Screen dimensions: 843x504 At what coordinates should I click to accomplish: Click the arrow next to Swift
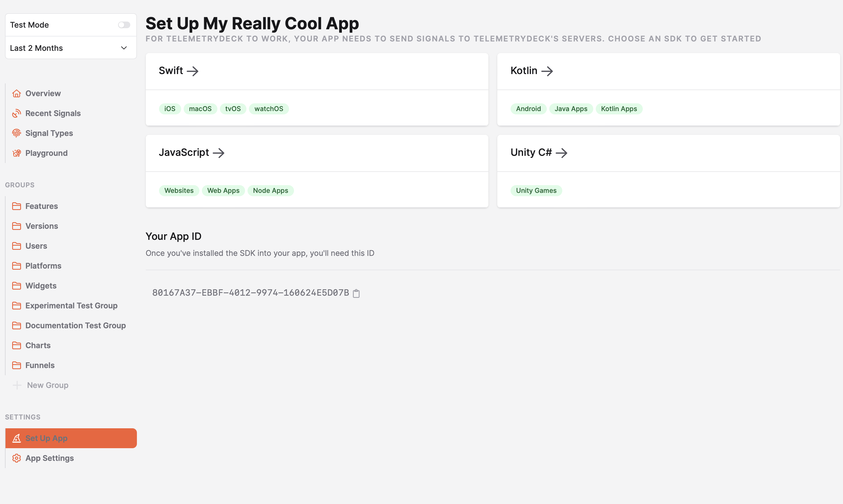(193, 71)
